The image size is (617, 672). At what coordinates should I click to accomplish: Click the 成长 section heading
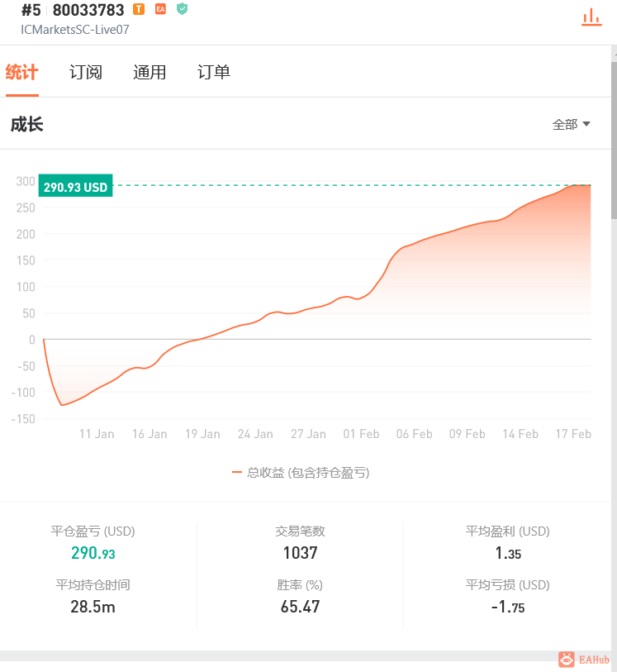click(27, 124)
